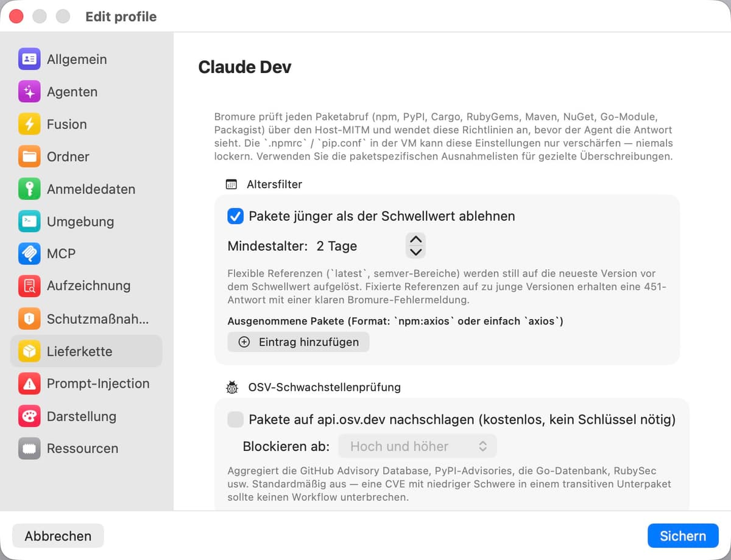Click the Schutzmaßnahmen shield icon
The image size is (731, 560).
29,318
